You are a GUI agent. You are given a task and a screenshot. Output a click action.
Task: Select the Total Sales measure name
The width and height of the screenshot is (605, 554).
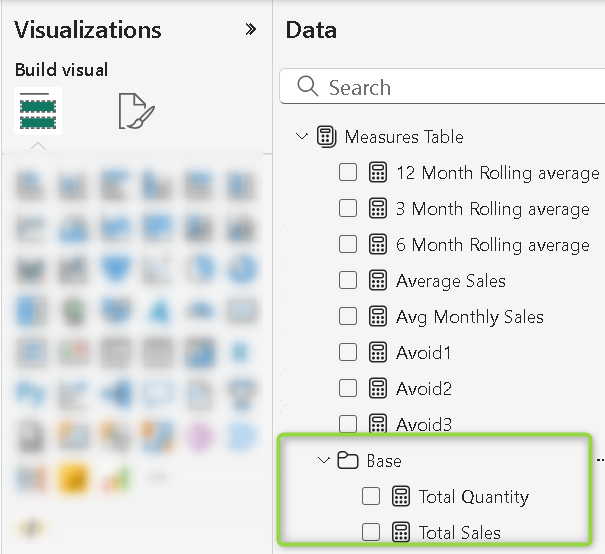point(460,533)
